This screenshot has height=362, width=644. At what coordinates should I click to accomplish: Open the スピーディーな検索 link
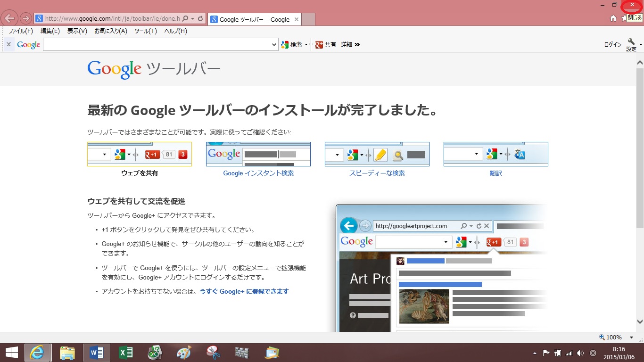coord(377,173)
